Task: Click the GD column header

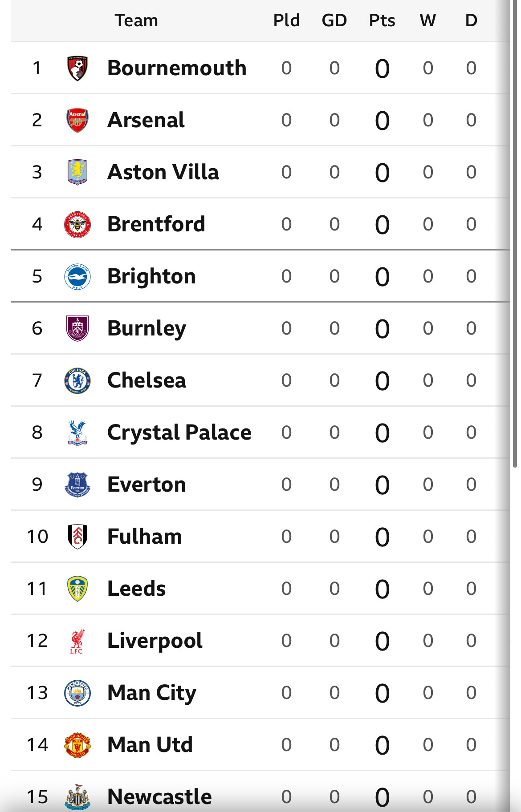Action: [334, 20]
